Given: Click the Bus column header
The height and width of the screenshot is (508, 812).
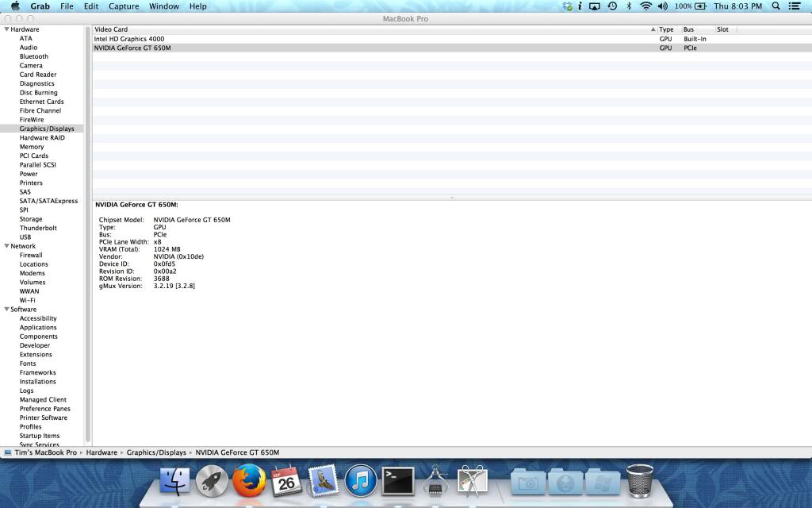Looking at the screenshot, I should [689, 29].
